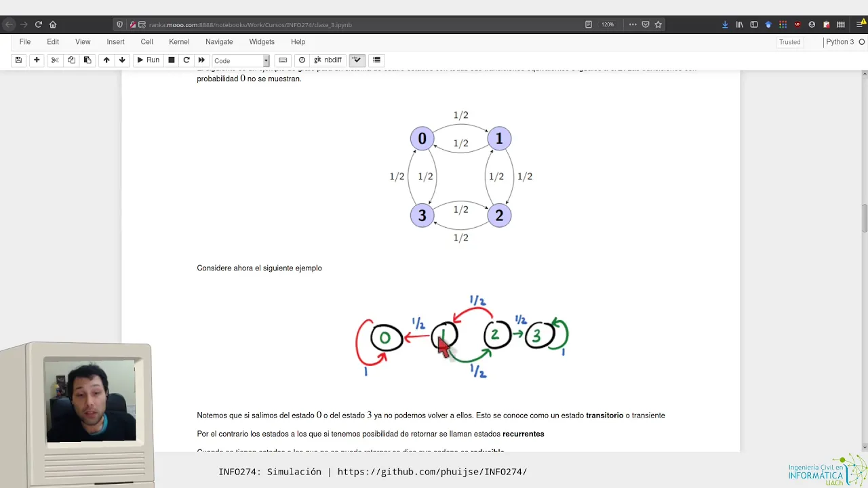Open the page actions three-dots menu
Image resolution: width=868 pixels, height=488 pixels.
click(633, 24)
